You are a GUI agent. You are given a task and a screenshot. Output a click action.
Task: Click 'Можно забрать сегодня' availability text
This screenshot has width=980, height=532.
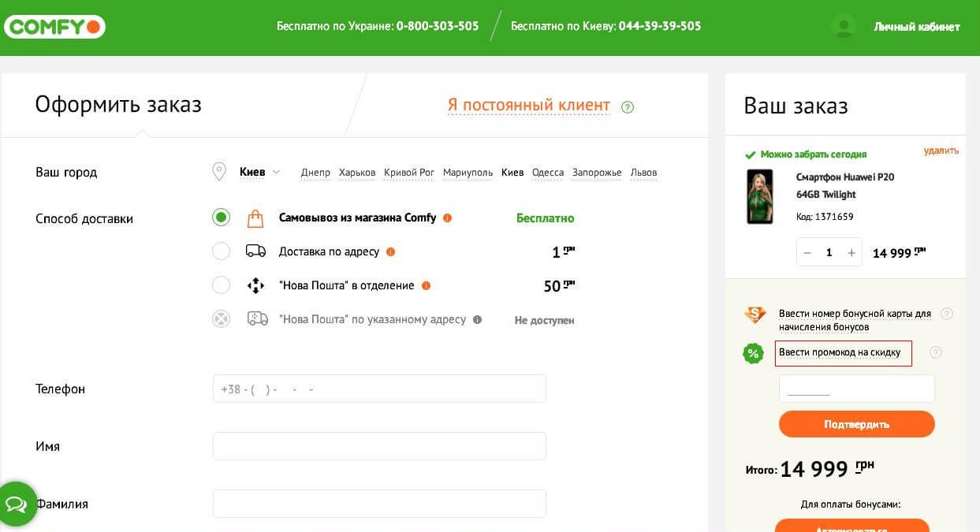coord(814,154)
